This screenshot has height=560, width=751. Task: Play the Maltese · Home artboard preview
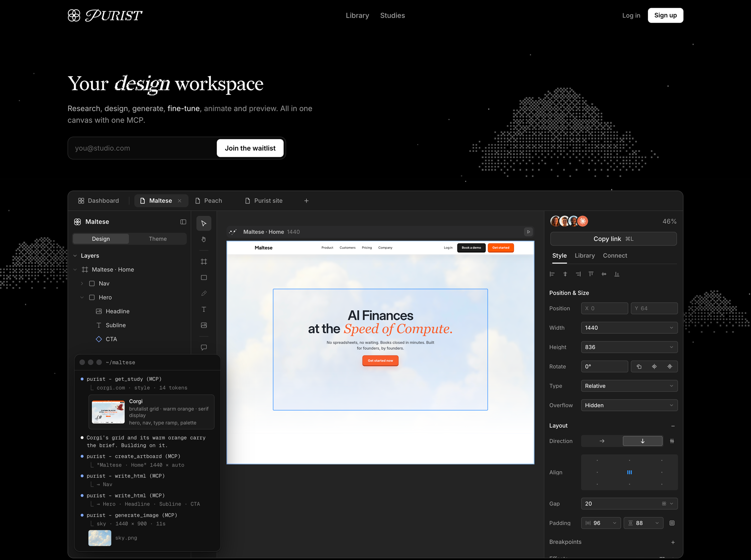click(528, 232)
